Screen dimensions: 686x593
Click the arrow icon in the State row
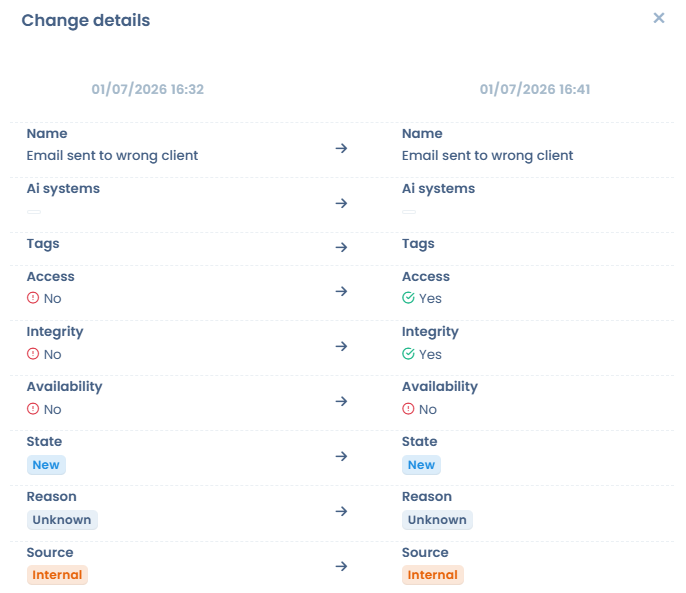tap(341, 456)
